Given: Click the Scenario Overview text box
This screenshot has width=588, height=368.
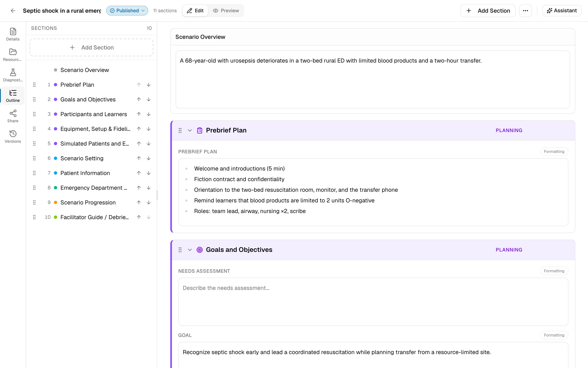Looking at the screenshot, I should tap(372, 79).
